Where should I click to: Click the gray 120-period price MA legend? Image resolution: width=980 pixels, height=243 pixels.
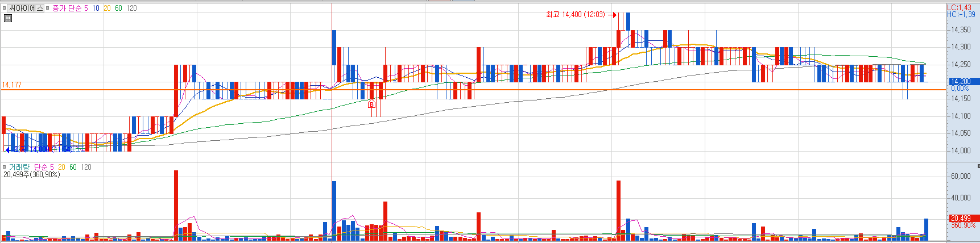tap(131, 8)
